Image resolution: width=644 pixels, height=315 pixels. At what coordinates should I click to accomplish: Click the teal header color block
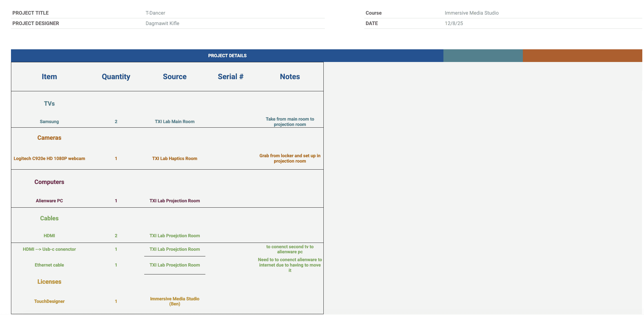483,56
